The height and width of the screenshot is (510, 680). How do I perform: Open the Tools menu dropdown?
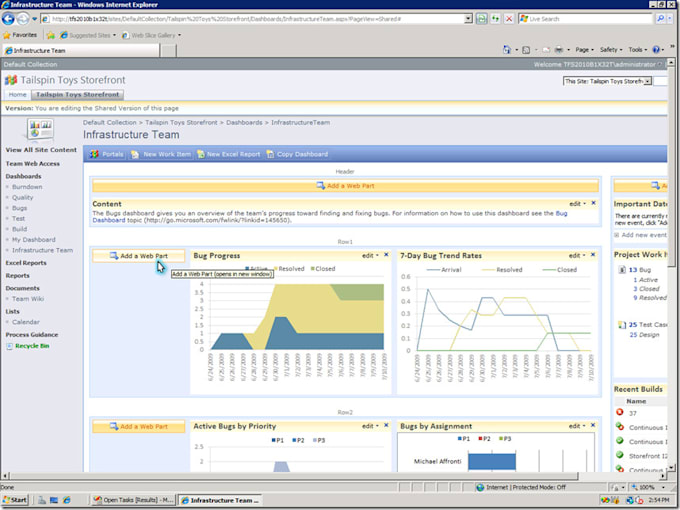pyautogui.click(x=637, y=50)
